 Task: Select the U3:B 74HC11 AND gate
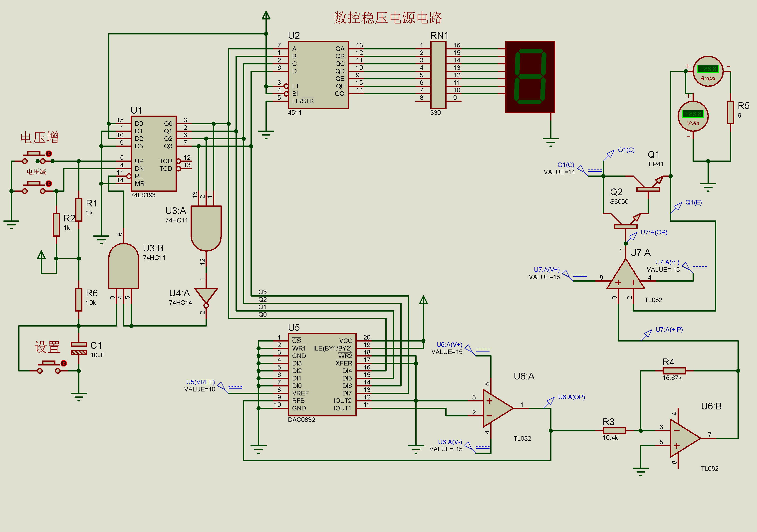[x=124, y=266]
